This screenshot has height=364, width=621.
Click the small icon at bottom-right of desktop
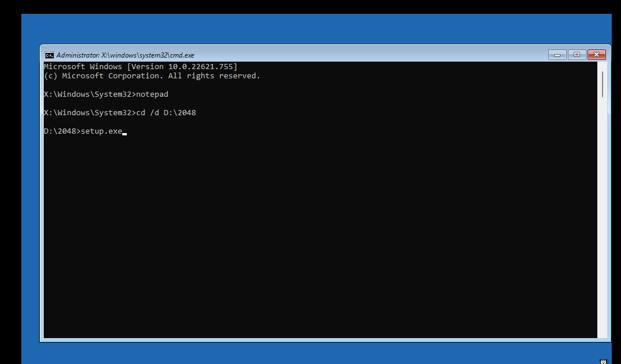603,362
